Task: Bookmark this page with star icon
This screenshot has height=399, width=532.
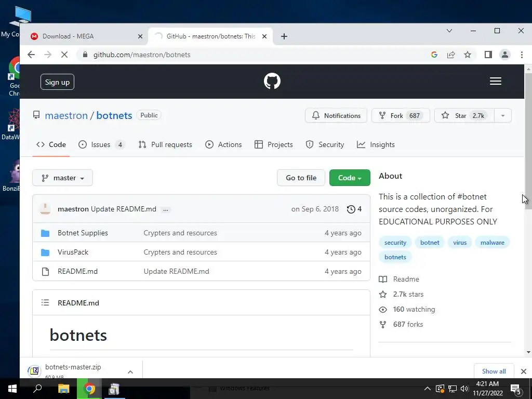Action: click(468, 55)
